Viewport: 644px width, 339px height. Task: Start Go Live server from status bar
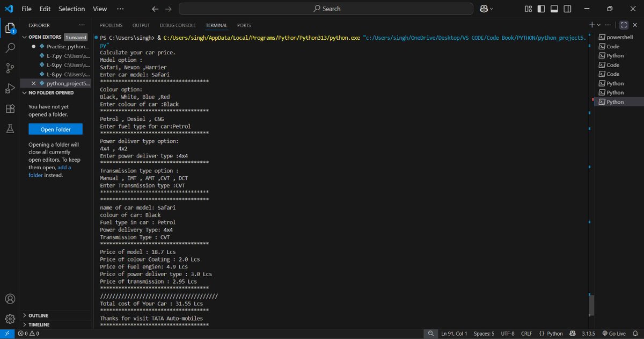click(x=613, y=334)
